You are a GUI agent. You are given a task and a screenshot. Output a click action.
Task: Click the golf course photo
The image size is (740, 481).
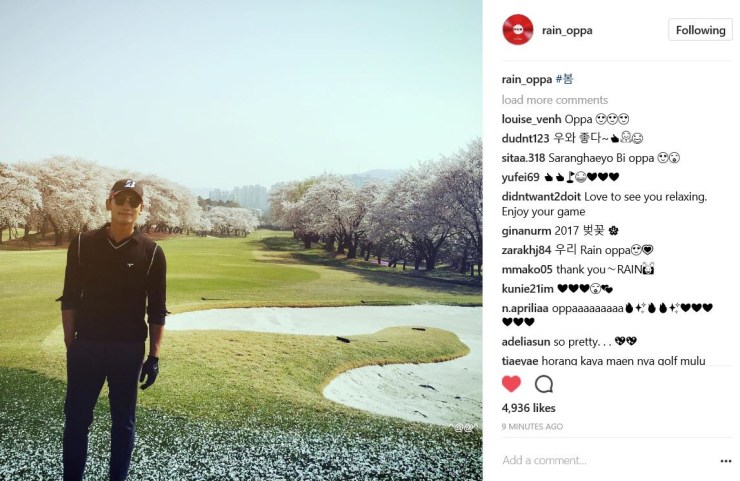[x=241, y=241]
